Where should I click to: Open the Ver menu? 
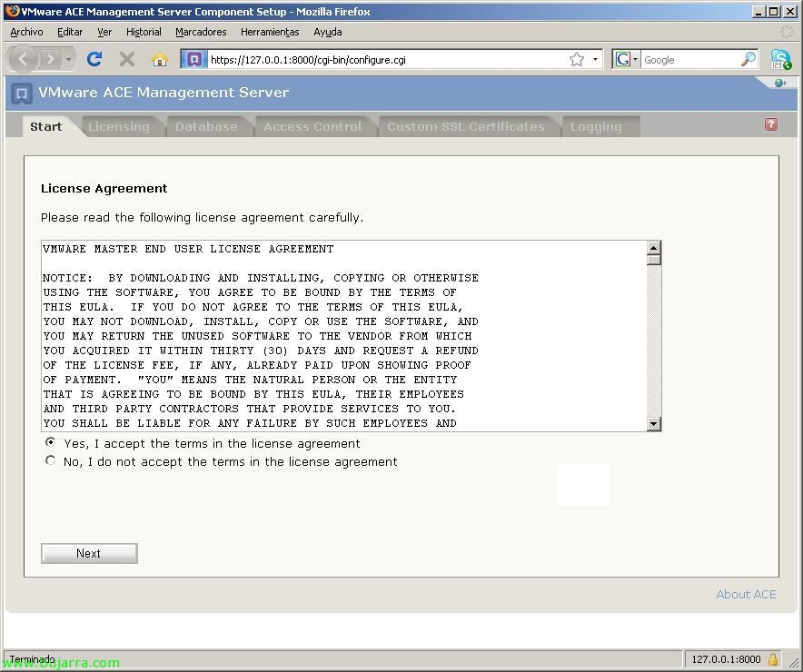click(x=104, y=32)
